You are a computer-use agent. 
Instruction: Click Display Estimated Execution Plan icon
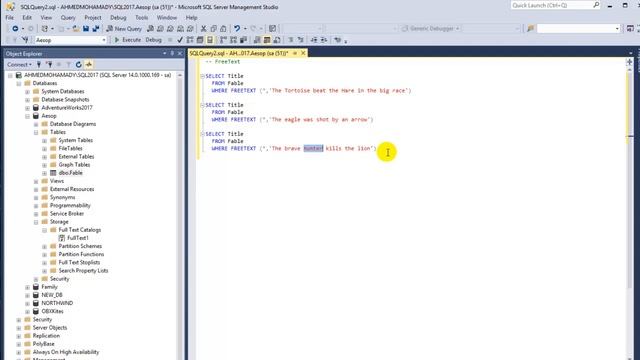coord(190,40)
